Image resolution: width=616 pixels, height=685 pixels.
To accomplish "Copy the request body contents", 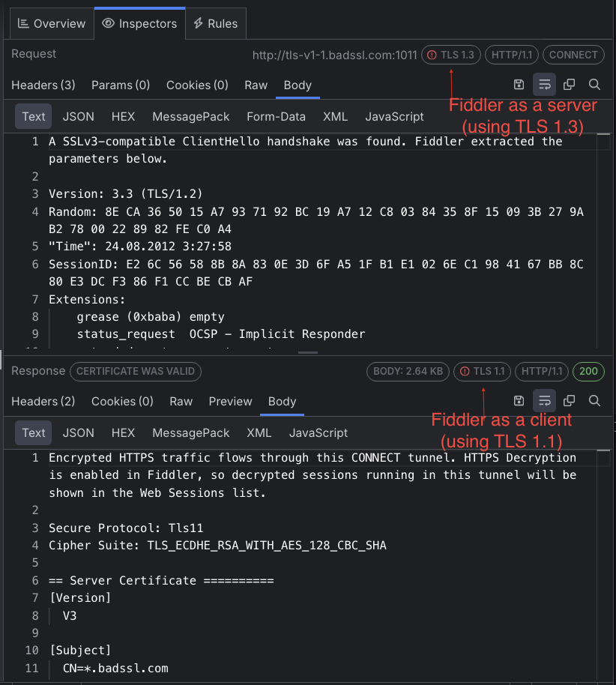I will pyautogui.click(x=569, y=85).
